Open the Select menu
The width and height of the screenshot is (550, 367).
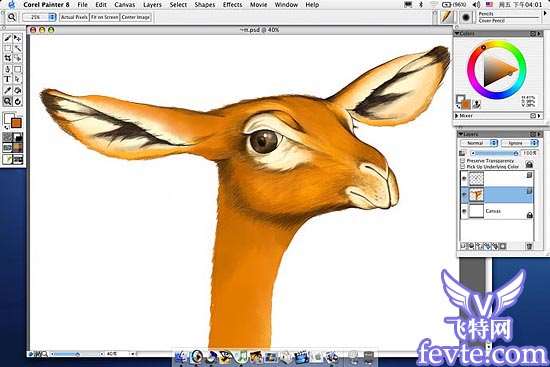coord(178,5)
